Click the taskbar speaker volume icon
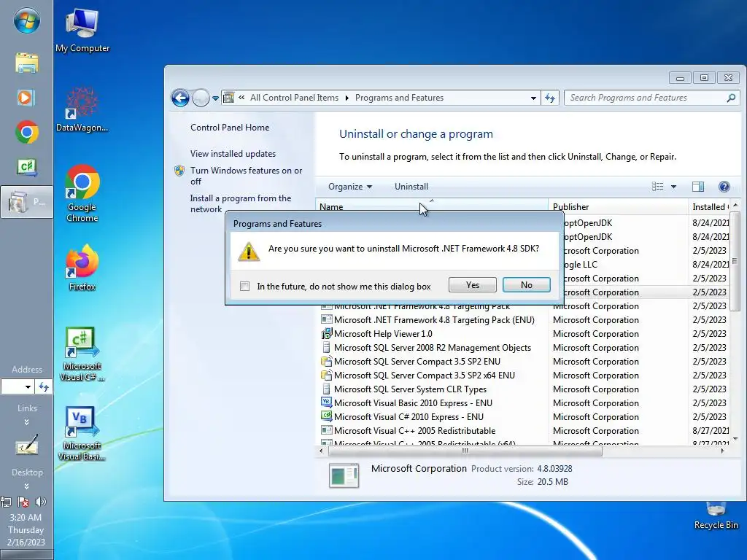 point(41,502)
